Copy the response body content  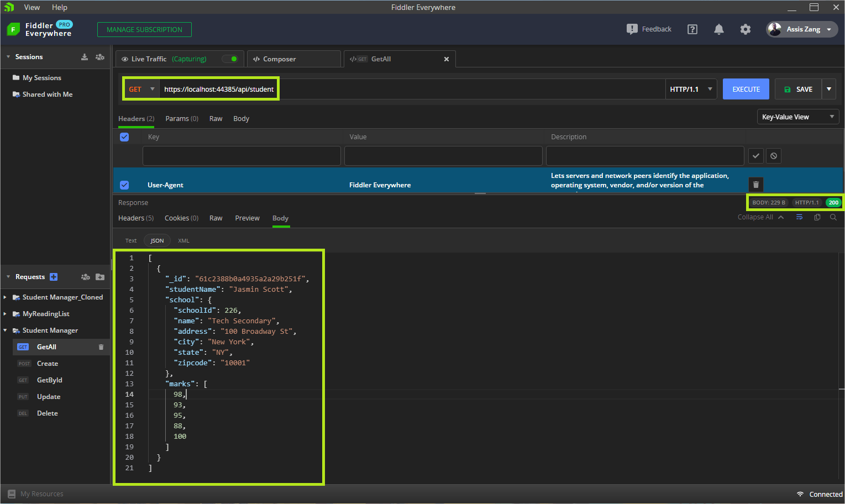817,217
